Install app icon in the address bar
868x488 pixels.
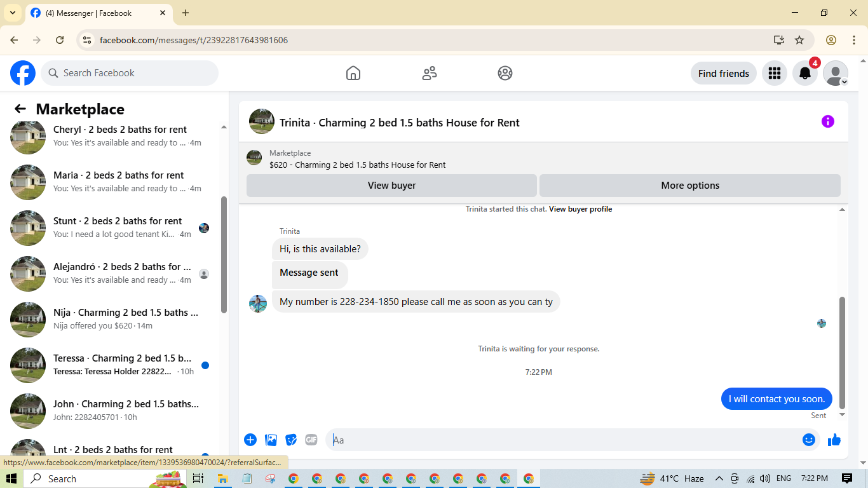[779, 40]
